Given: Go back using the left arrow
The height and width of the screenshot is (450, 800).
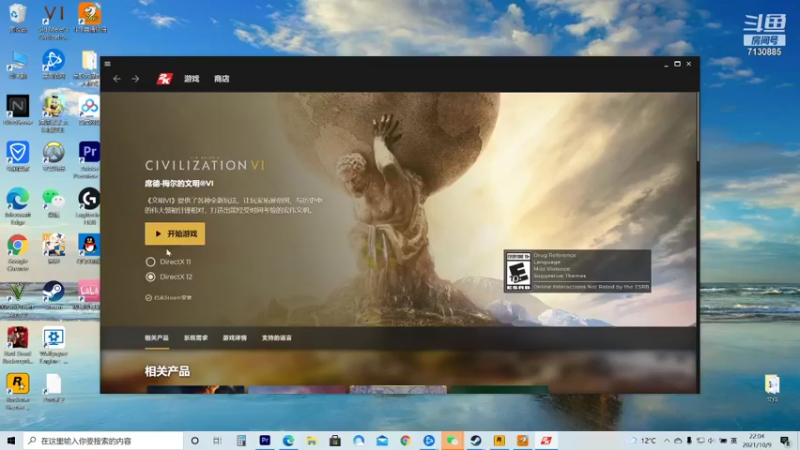Looking at the screenshot, I should point(117,79).
